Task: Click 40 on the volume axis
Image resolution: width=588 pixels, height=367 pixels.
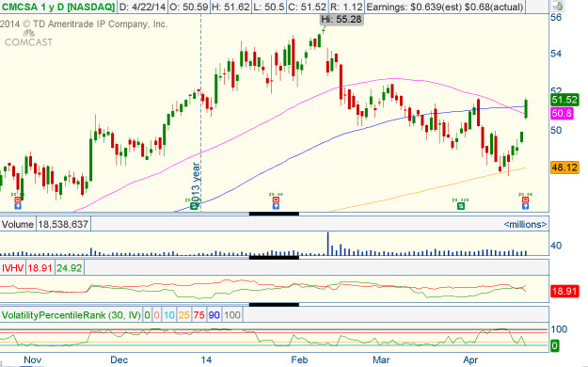Action: [x=556, y=246]
